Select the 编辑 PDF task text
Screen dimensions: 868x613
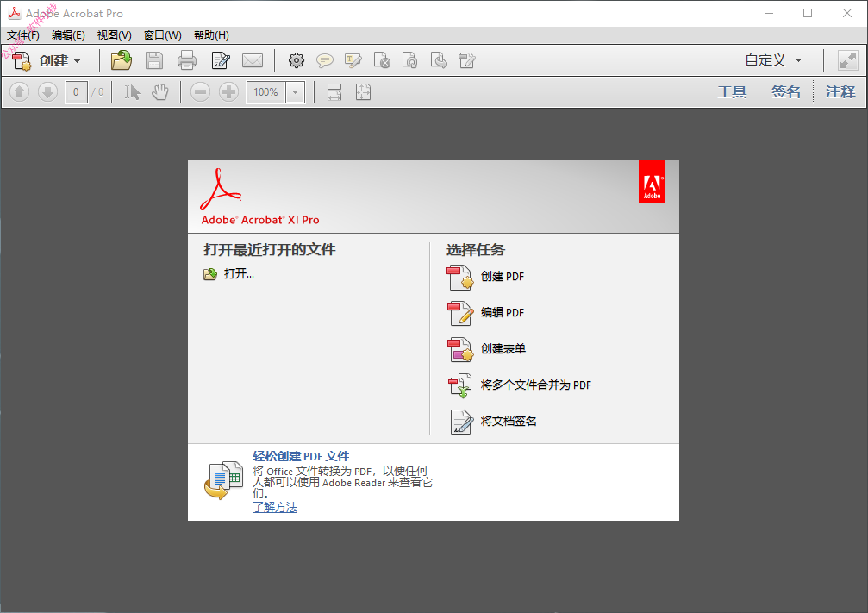pyautogui.click(x=502, y=312)
